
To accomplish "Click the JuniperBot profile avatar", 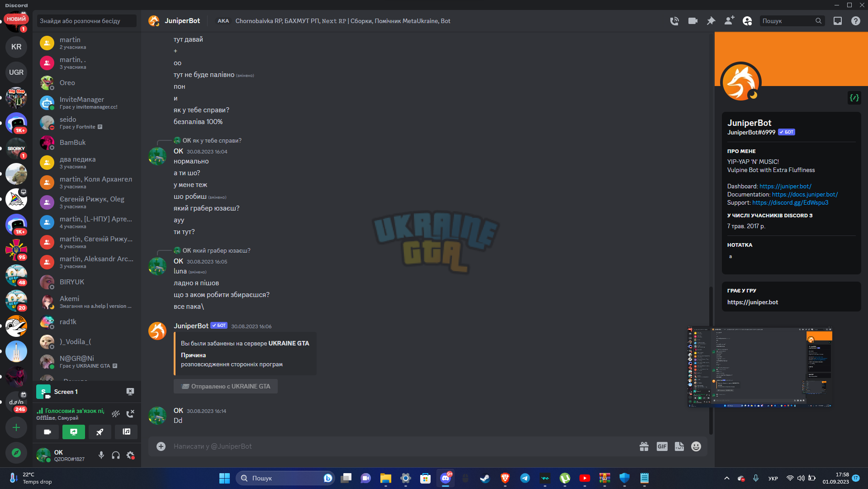I will click(740, 82).
